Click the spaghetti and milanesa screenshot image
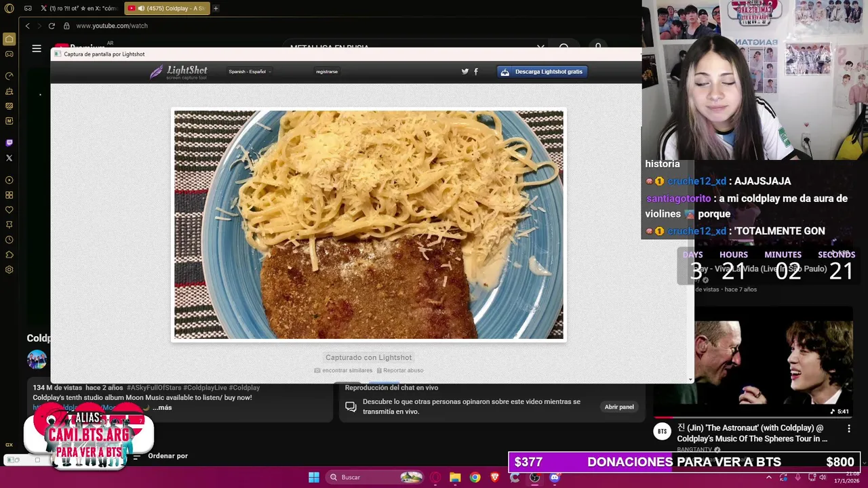868x488 pixels. [x=369, y=224]
